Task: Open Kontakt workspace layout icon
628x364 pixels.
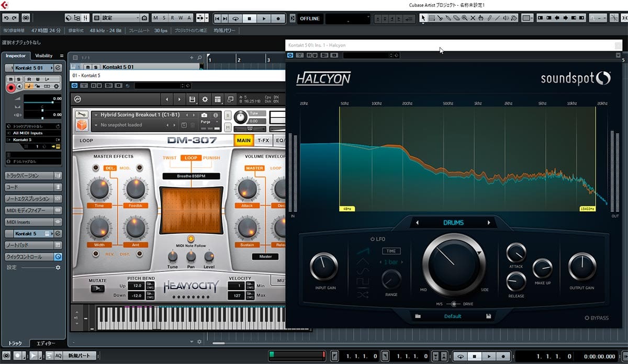Action: 218,99
